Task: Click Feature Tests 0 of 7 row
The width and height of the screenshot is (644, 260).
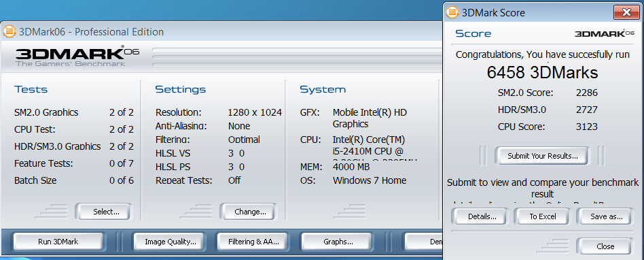Action: (x=74, y=163)
